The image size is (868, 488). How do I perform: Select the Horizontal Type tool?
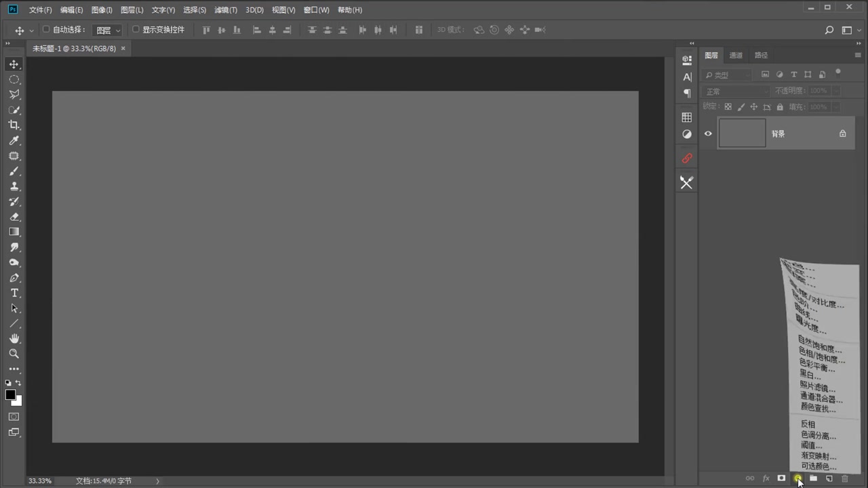[14, 293]
